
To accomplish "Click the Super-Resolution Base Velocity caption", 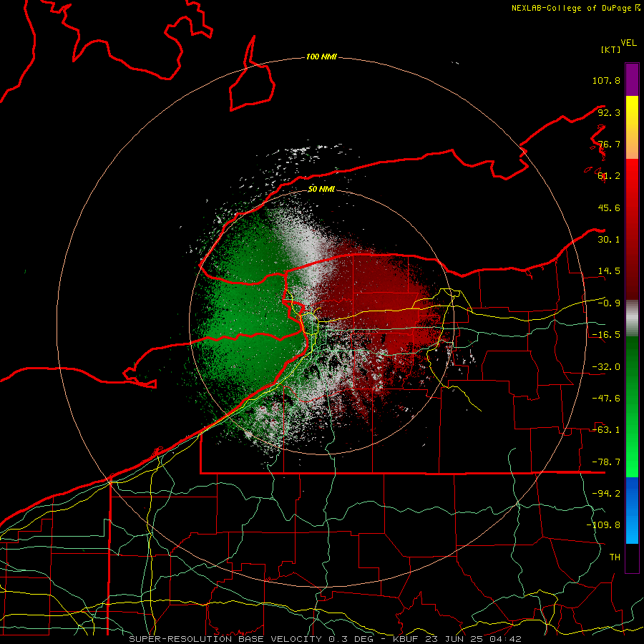I will coord(326,639).
